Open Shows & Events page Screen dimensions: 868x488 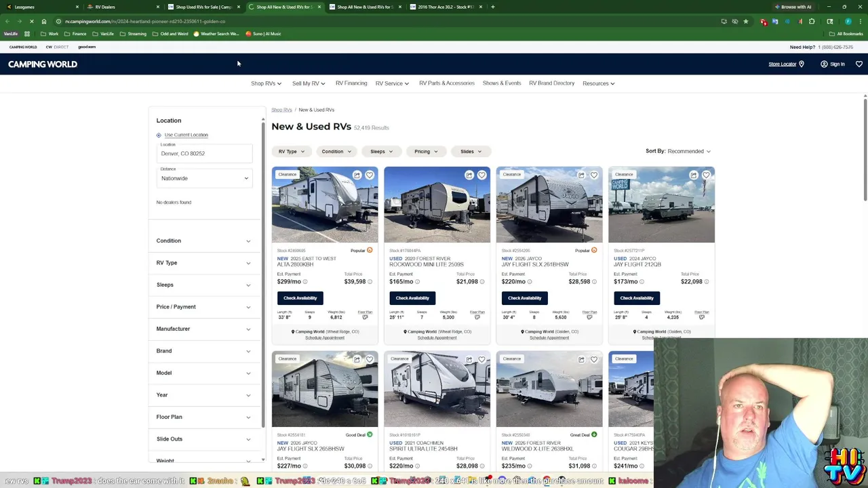(x=502, y=83)
